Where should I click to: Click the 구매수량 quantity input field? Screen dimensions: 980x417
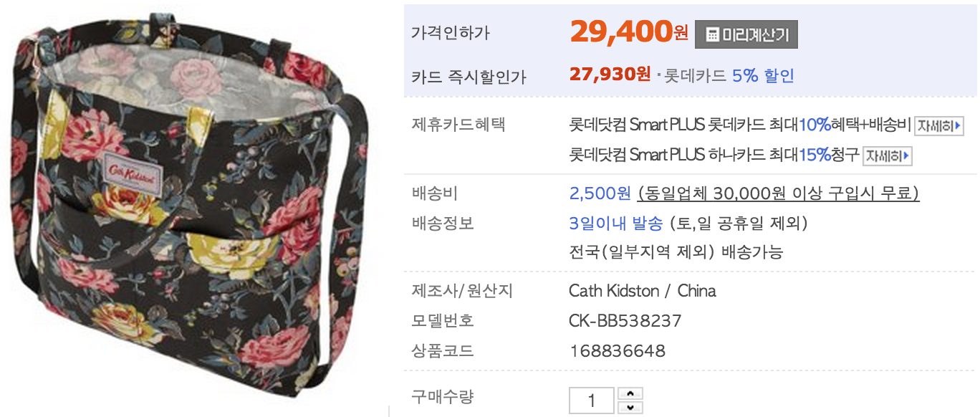(592, 401)
